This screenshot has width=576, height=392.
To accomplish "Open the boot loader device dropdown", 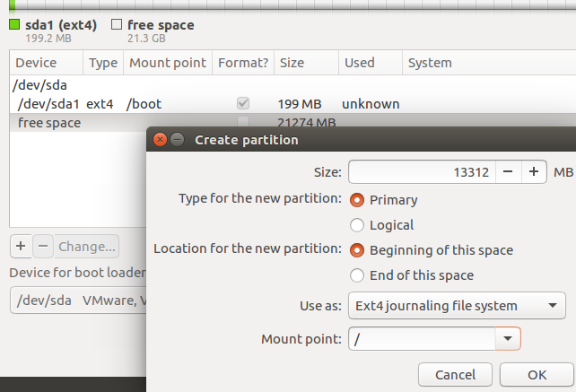I will coord(76,301).
